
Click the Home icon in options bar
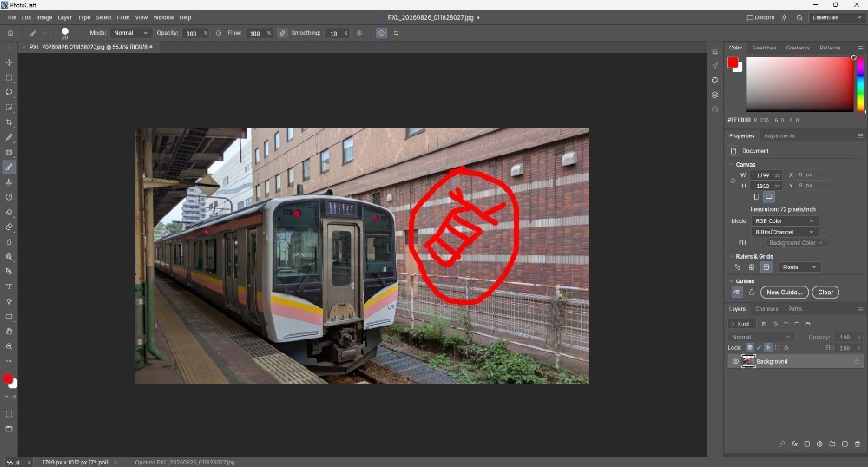[10, 33]
